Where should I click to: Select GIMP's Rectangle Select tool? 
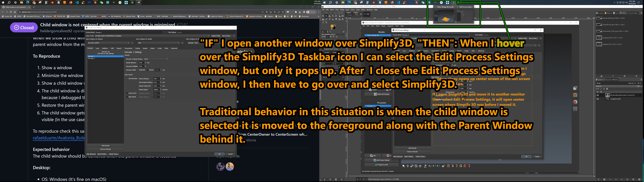(x=326, y=16)
